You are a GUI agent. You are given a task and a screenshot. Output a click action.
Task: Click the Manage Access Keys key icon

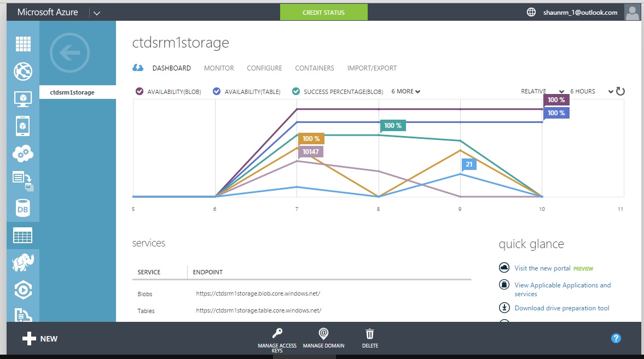click(277, 333)
